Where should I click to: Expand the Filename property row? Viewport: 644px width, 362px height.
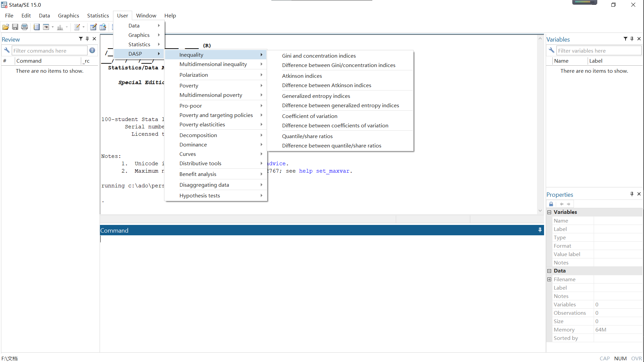[x=549, y=279]
